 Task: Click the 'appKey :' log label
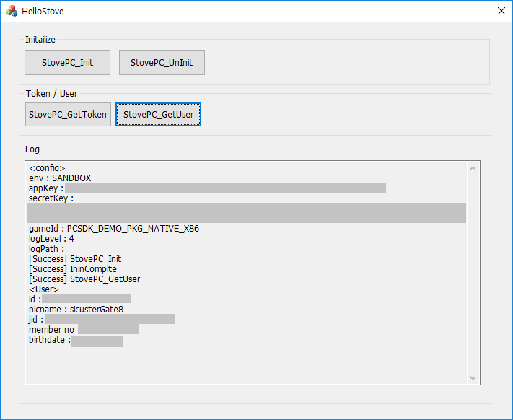(46, 188)
